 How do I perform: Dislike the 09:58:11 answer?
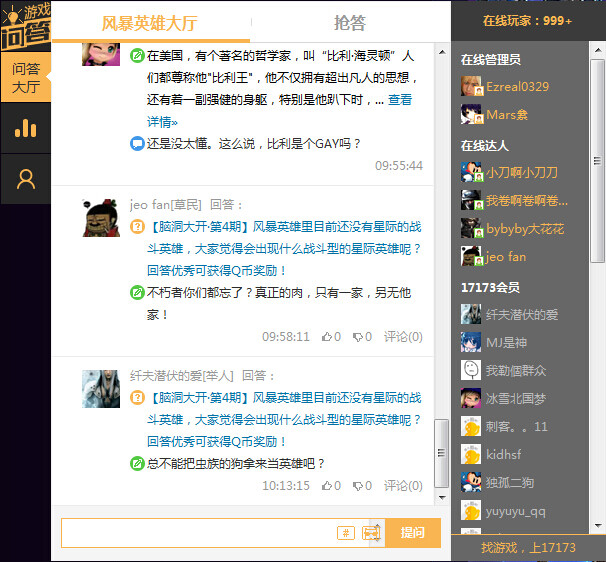click(362, 337)
